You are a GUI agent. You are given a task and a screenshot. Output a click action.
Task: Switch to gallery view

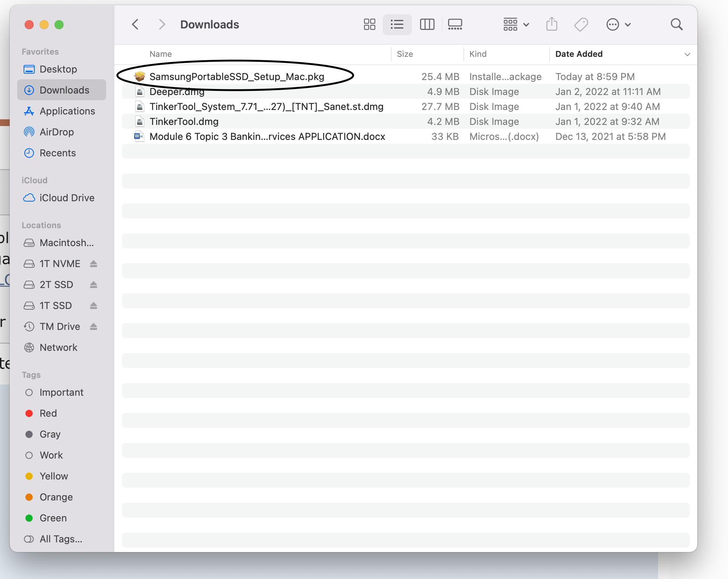455,25
